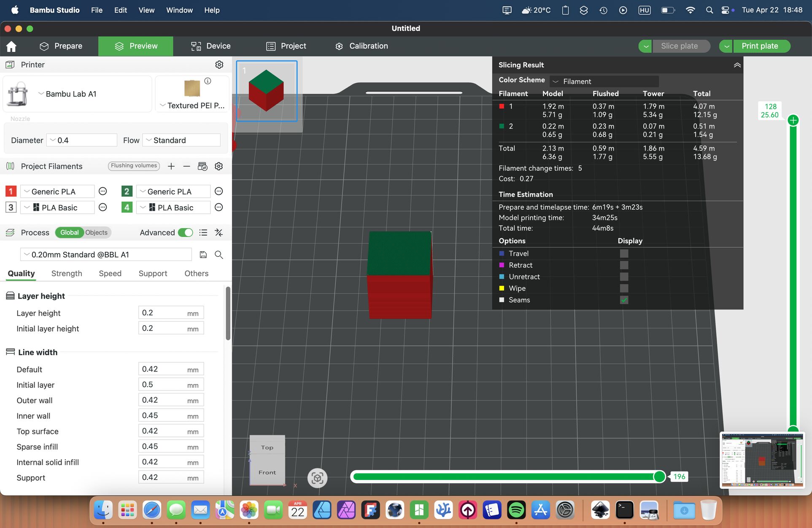Image resolution: width=812 pixels, height=528 pixels.
Task: Select plate 1 thumbnail
Action: point(267,91)
